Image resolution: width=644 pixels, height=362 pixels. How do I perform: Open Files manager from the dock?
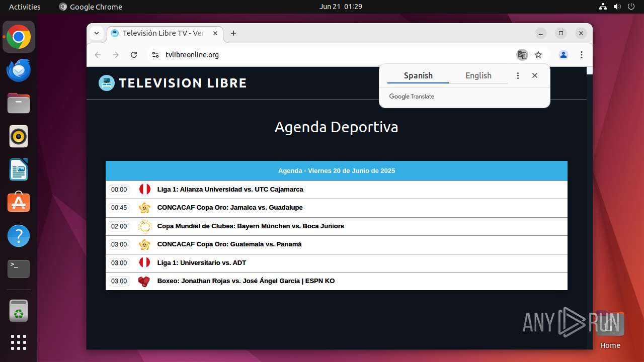(x=19, y=104)
